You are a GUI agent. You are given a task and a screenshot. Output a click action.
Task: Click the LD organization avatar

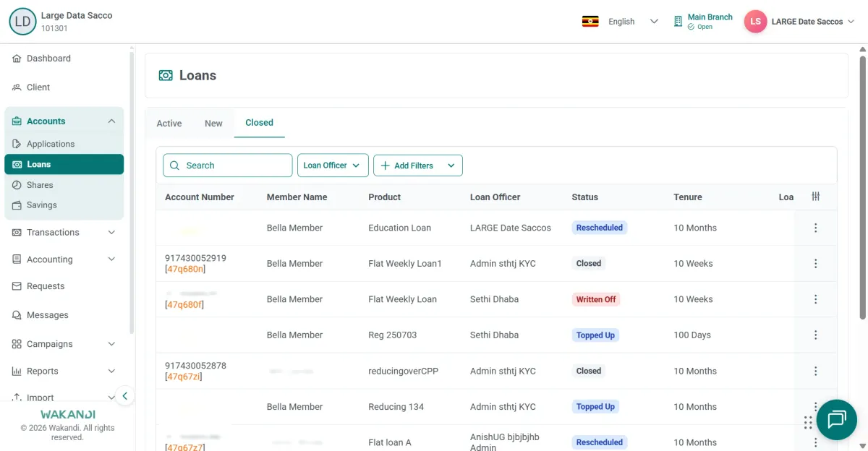[22, 22]
